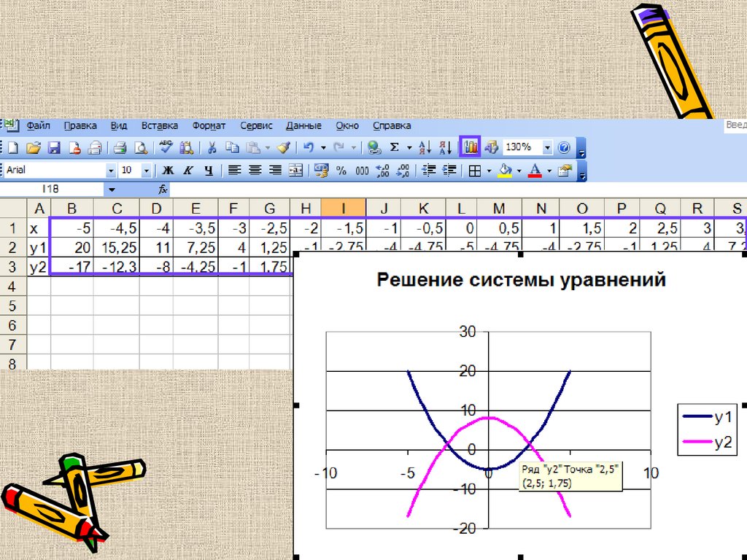Select the y1 legend entry
The height and width of the screenshot is (560, 747).
click(708, 416)
